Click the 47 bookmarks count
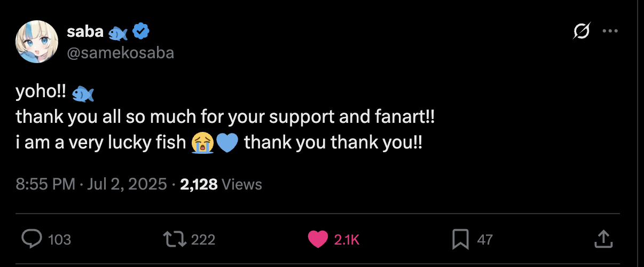This screenshot has width=644, height=267. pyautogui.click(x=484, y=240)
